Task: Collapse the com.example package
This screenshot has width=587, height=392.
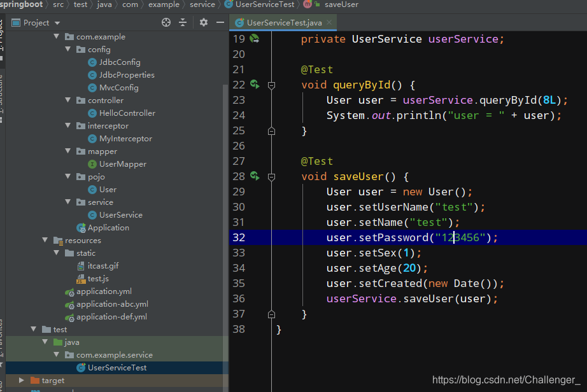Action: [57, 36]
